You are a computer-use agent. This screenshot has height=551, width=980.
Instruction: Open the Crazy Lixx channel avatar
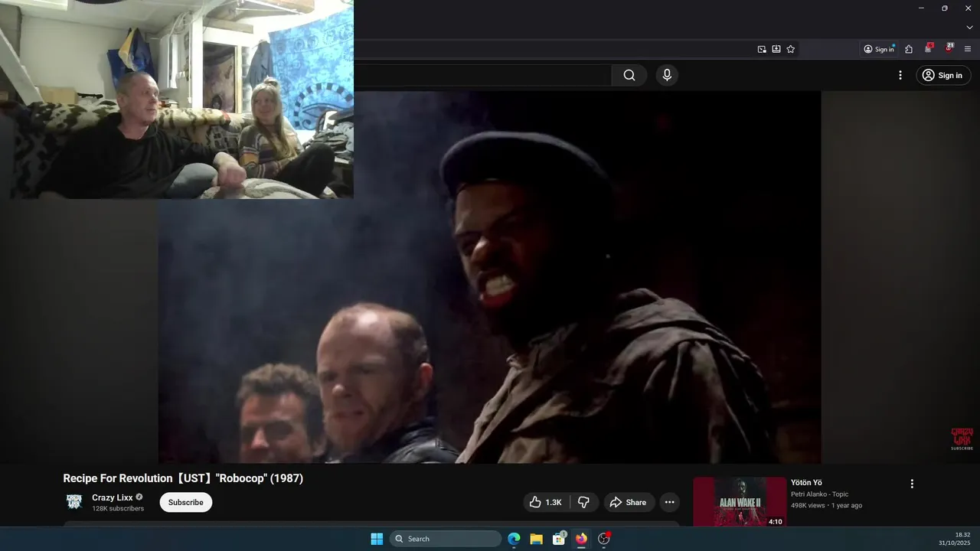click(73, 502)
